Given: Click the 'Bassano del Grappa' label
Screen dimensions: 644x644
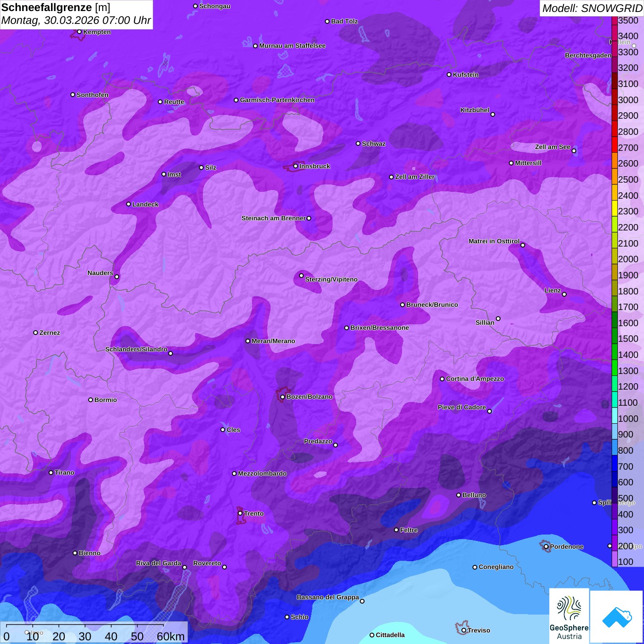Looking at the screenshot, I should pyautogui.click(x=328, y=597).
